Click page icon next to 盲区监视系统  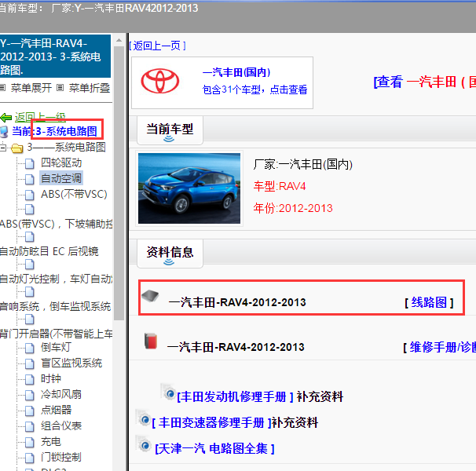pyautogui.click(x=29, y=363)
